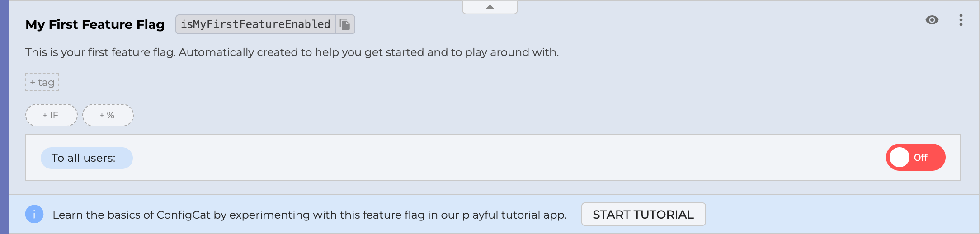Click the ConfigCat tutorial banner message
The width and height of the screenshot is (980, 234).
point(309,215)
